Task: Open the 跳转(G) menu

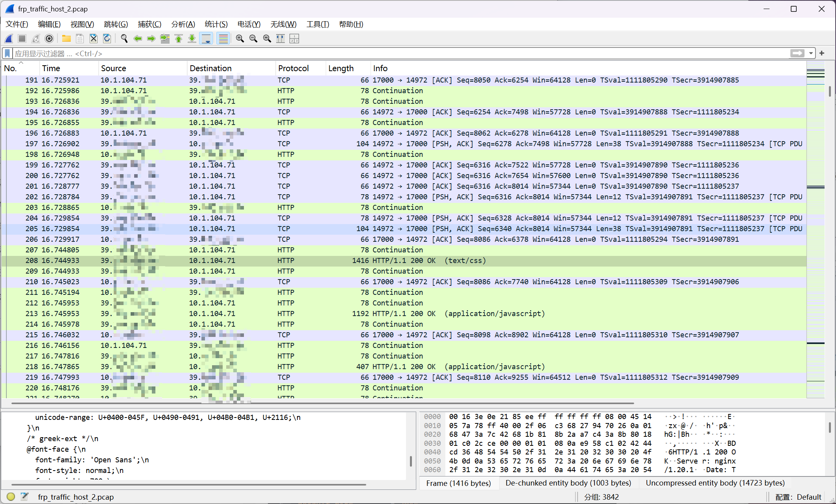Action: tap(116, 24)
